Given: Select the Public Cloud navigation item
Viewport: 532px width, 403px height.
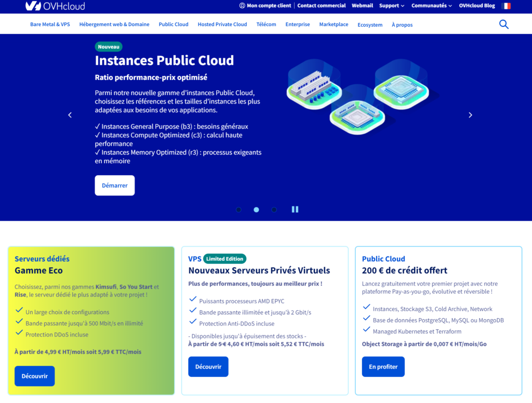Looking at the screenshot, I should pos(173,24).
